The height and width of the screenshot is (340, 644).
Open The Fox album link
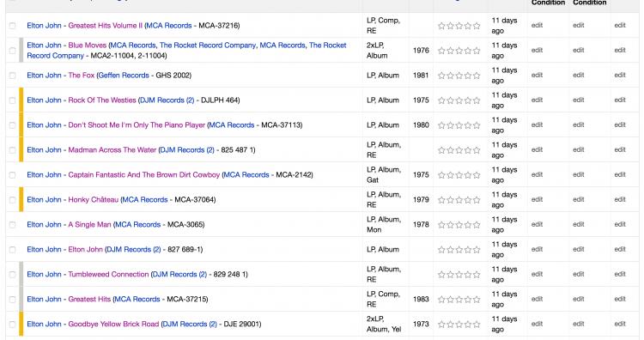[82, 76]
